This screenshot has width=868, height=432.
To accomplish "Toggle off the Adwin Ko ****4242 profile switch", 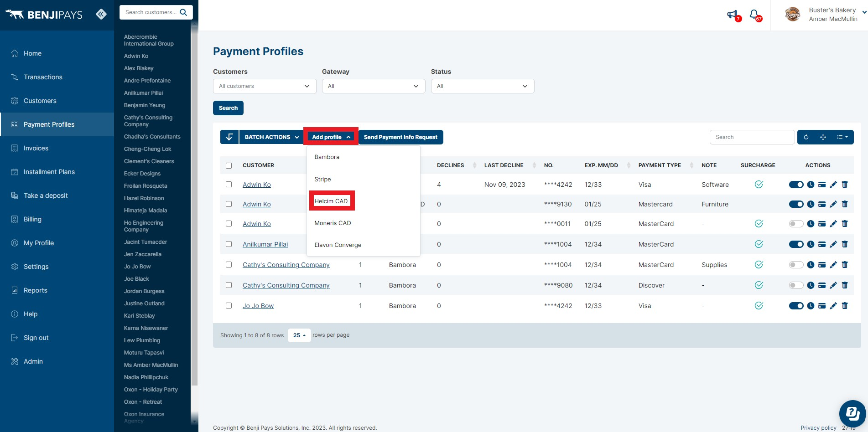I will coord(796,185).
